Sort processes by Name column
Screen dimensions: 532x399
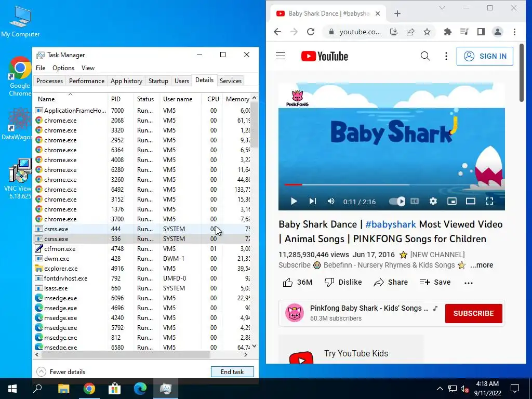[x=70, y=99]
